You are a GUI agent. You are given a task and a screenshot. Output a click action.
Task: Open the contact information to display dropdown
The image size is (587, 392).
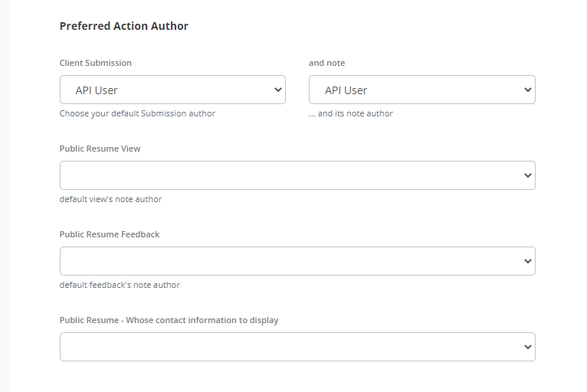[x=297, y=347]
